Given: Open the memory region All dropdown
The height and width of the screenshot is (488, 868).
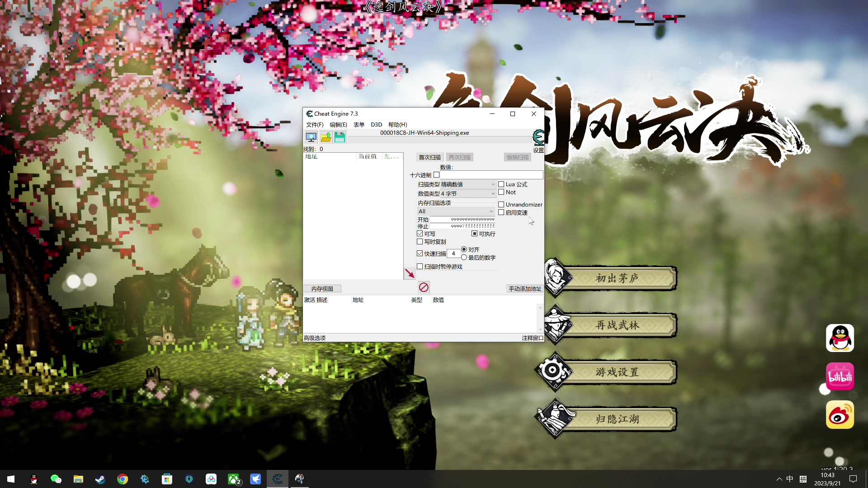Looking at the screenshot, I should tap(456, 211).
